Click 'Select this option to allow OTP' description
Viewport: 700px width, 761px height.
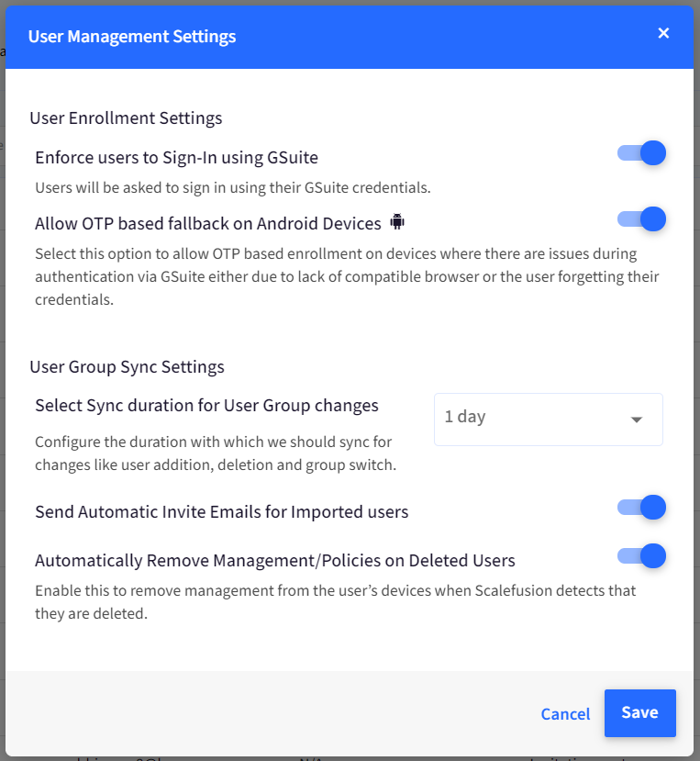(347, 276)
